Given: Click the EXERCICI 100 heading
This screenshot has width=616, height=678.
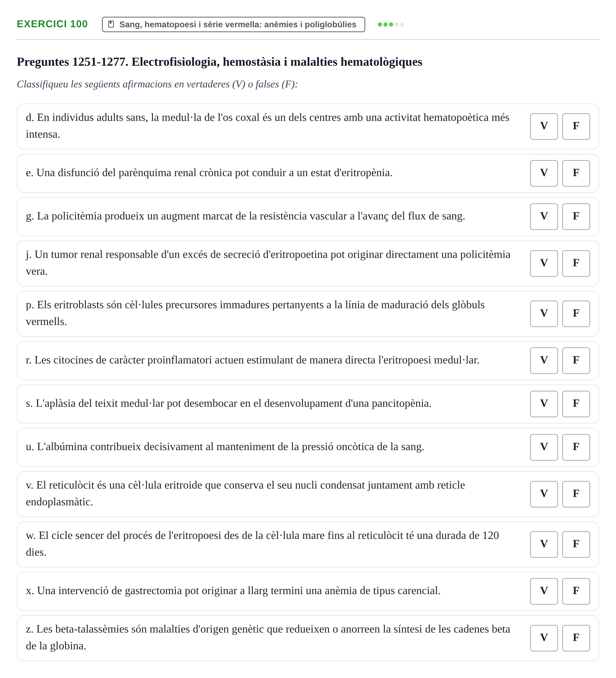Looking at the screenshot, I should [52, 24].
